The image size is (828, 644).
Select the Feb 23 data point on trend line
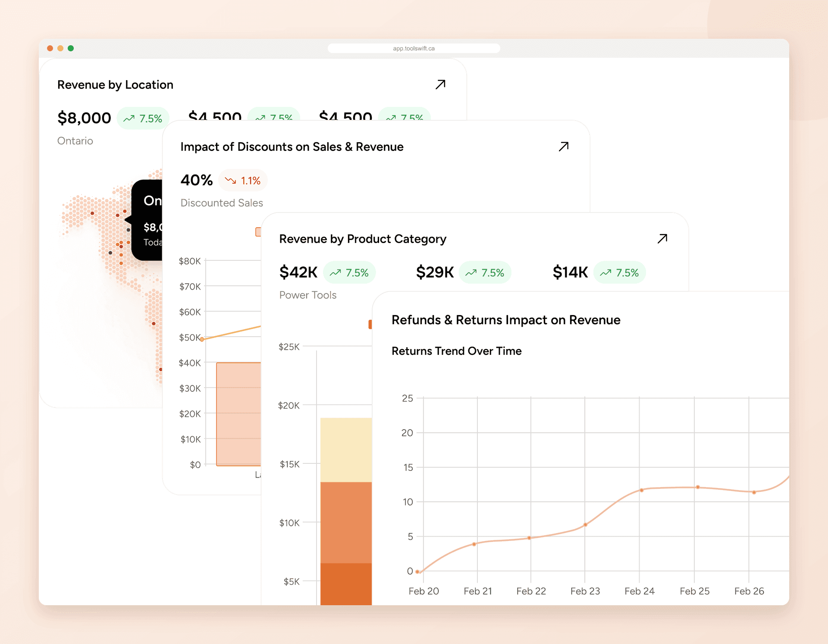click(585, 525)
